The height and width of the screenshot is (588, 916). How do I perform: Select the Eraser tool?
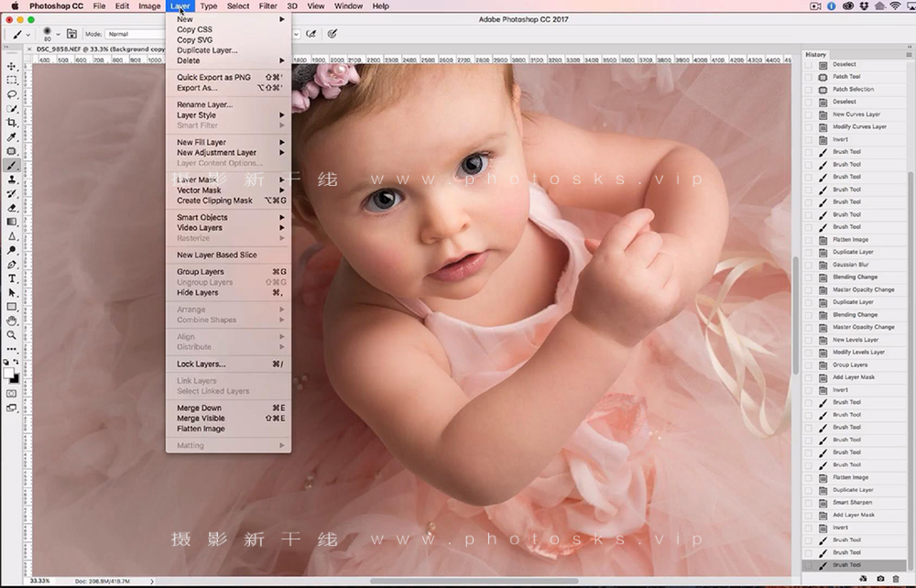click(x=12, y=208)
